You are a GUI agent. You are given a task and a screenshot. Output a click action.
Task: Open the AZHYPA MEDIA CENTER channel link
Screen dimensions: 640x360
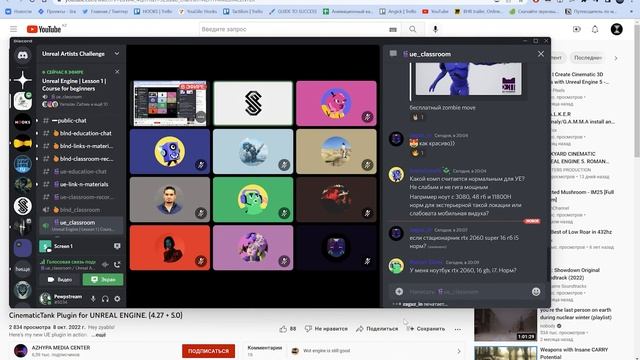point(61,347)
